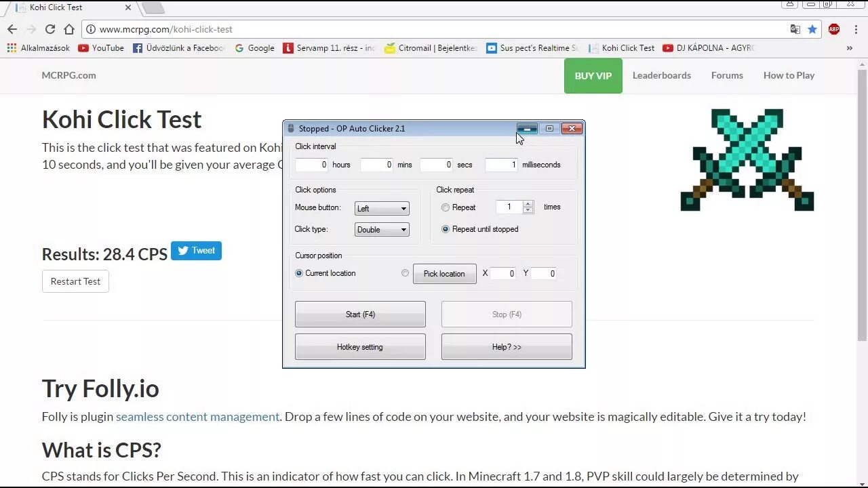Viewport: 868px width, 488px height.
Task: Select Repeat until stopped radio button
Action: (x=446, y=229)
